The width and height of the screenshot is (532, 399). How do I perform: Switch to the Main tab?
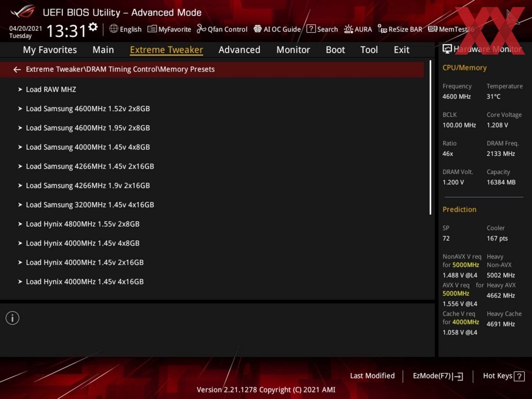[103, 50]
